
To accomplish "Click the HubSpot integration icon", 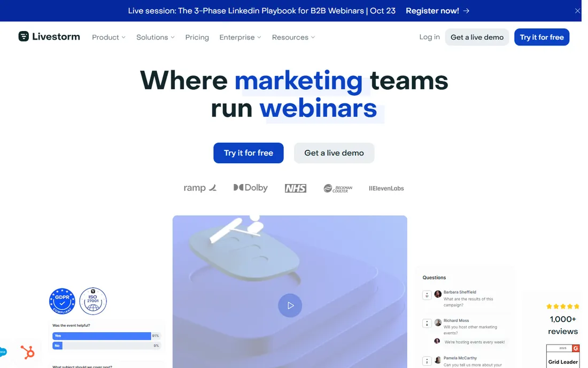I will coord(27,352).
